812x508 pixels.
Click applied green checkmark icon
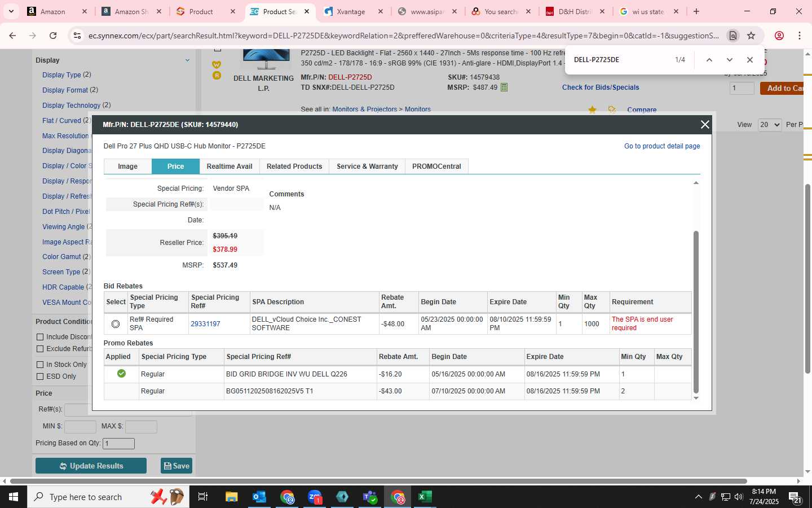121,374
